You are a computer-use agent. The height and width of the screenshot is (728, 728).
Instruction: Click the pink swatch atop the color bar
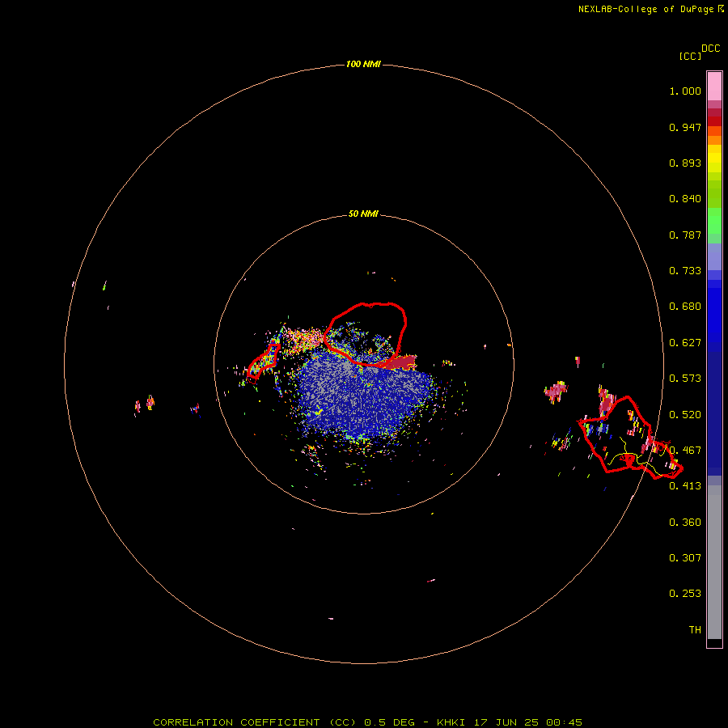click(x=714, y=87)
